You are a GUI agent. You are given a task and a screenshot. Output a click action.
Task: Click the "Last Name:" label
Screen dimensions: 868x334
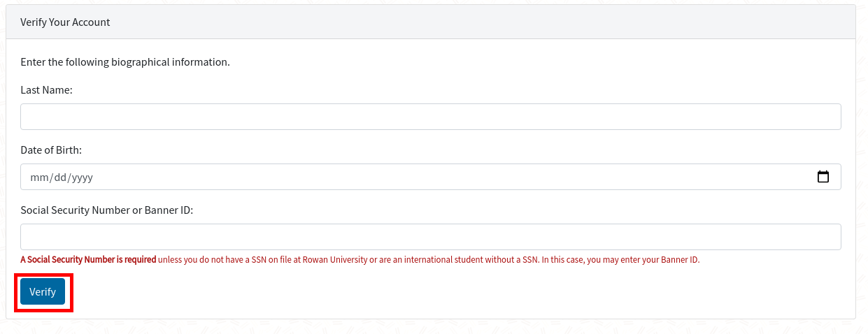pos(46,90)
